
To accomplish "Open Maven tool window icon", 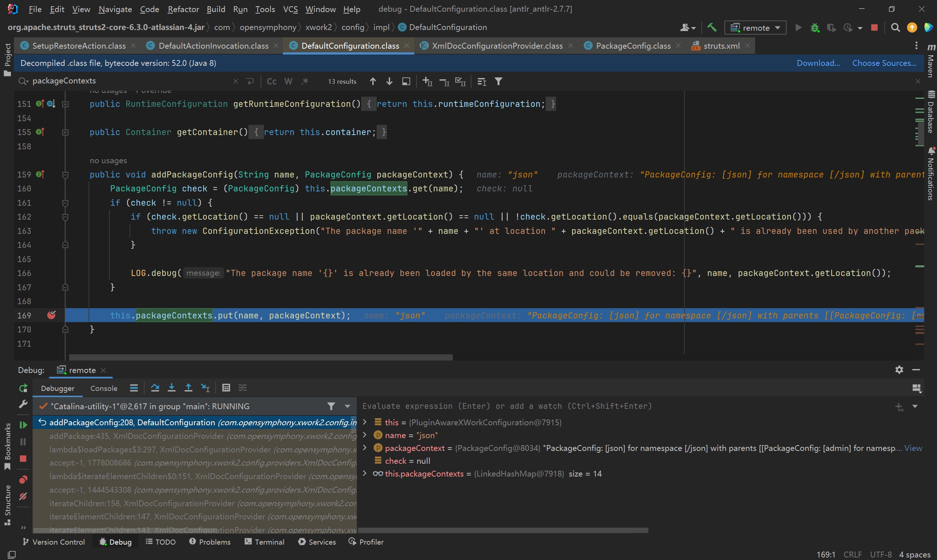I will tap(931, 60).
